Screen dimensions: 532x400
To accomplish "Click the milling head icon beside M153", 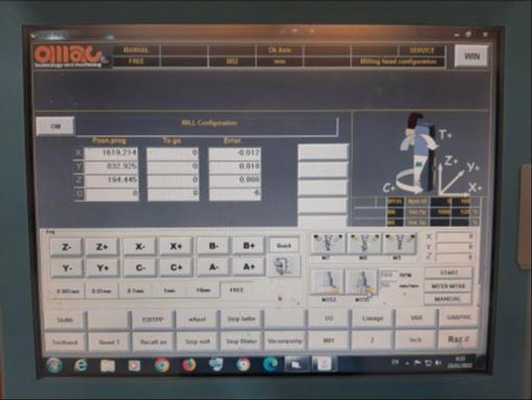I will 362,282.
